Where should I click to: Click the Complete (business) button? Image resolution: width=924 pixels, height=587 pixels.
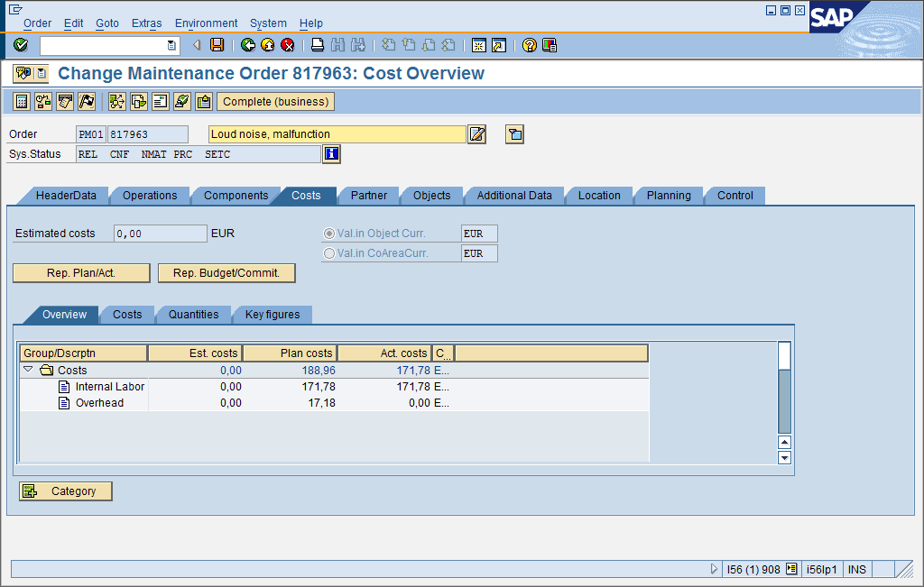point(276,102)
